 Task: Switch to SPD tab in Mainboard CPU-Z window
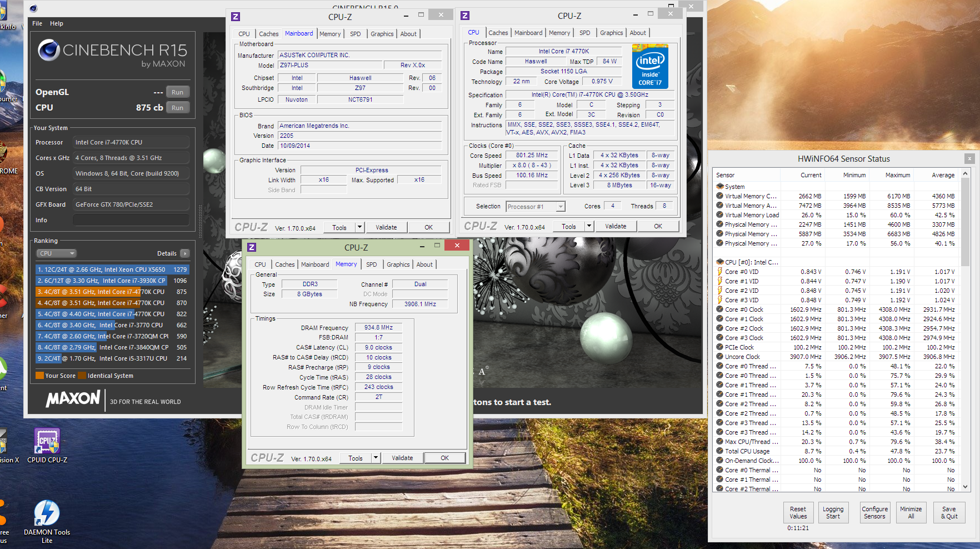click(x=356, y=34)
